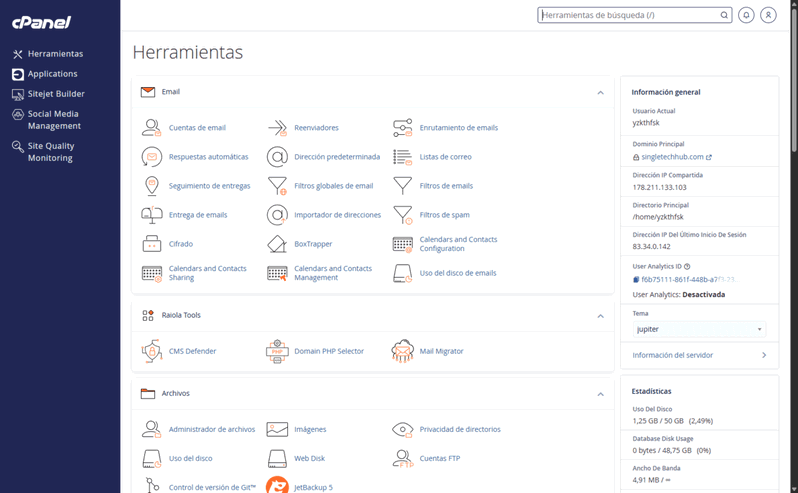798x493 pixels.
Task: Open Calendars and Contacts Configuration icon
Action: [x=403, y=244]
